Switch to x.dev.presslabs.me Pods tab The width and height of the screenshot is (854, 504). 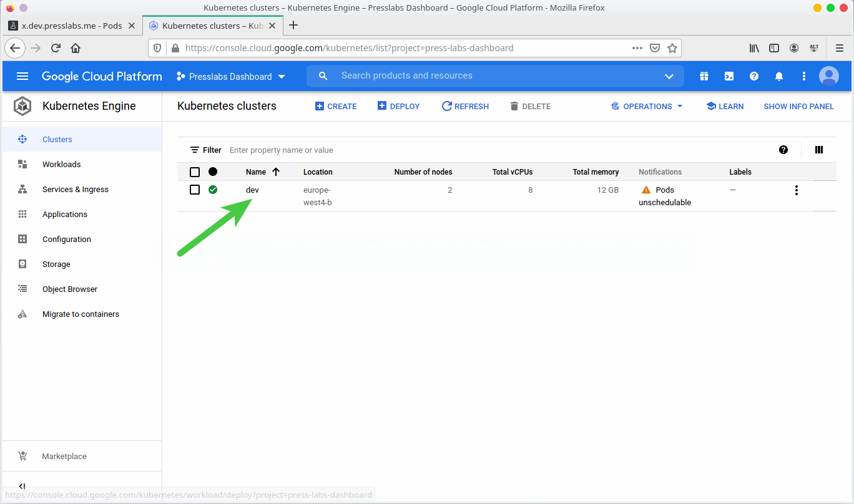72,26
